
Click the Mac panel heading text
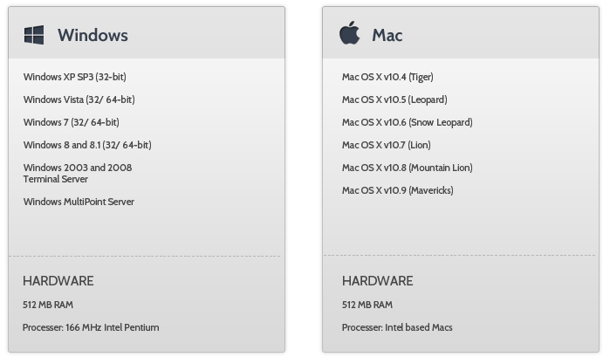coord(387,36)
